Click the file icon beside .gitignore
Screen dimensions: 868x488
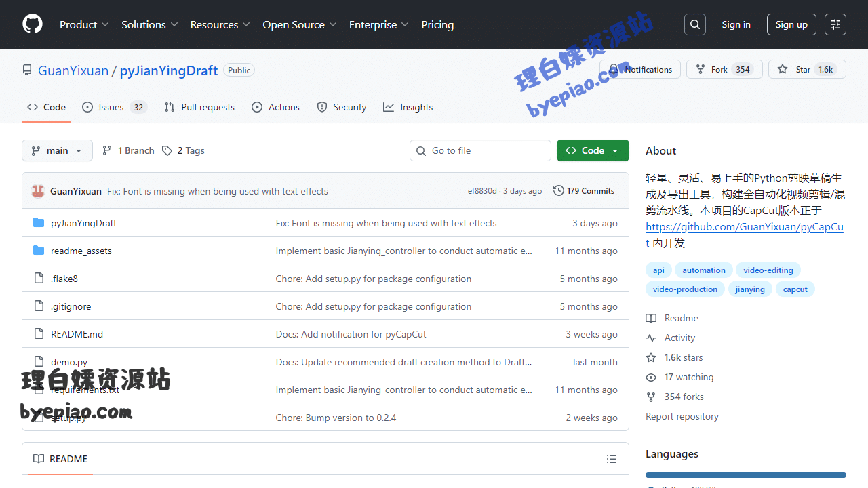tap(39, 306)
